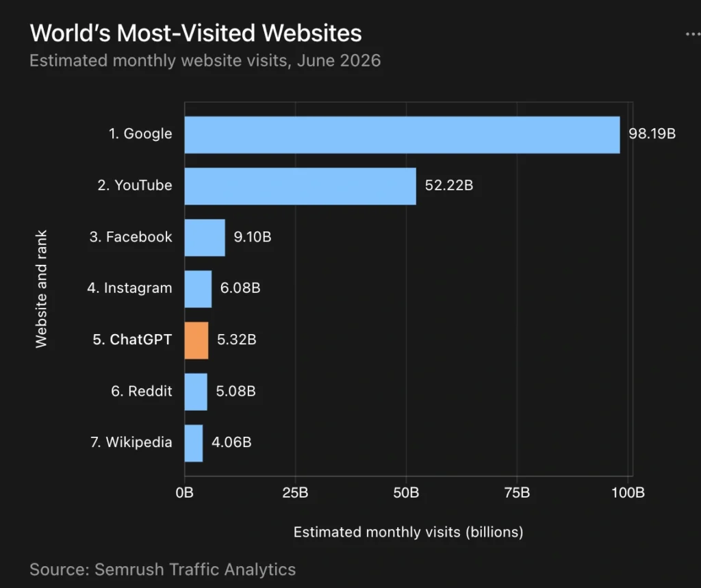The width and height of the screenshot is (701, 588).
Task: Click the 98.19B value label
Action: (x=652, y=133)
